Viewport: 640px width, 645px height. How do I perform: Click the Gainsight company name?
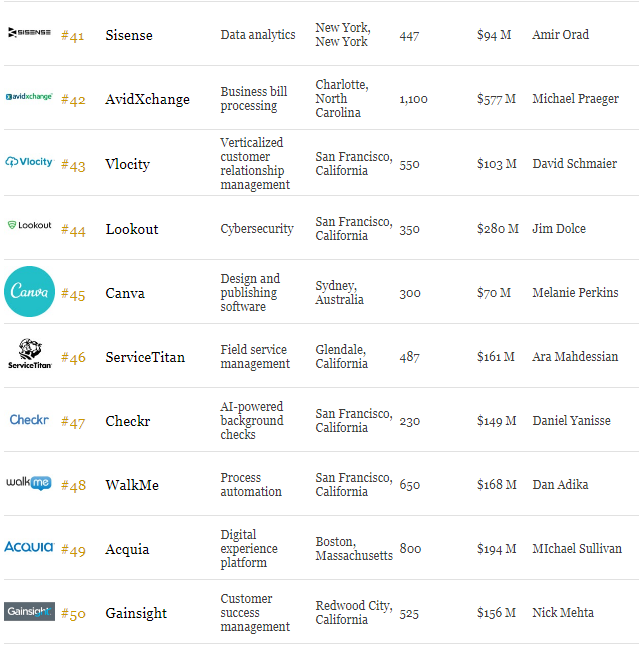(136, 613)
